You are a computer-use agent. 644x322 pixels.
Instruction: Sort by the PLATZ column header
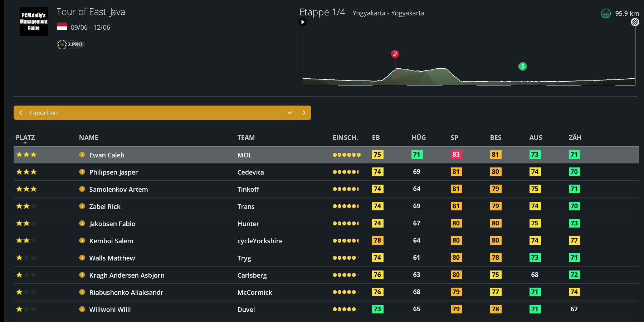tap(25, 138)
